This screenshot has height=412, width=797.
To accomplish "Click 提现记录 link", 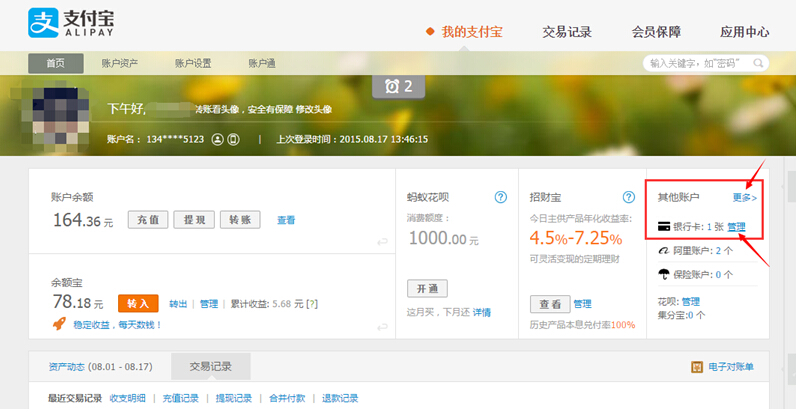I will [234, 398].
